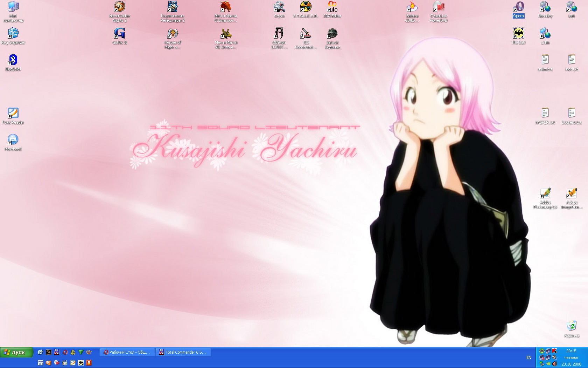Open the orange volume speaker tray icon
Image resolution: width=588 pixels, height=368 pixels.
(554, 364)
